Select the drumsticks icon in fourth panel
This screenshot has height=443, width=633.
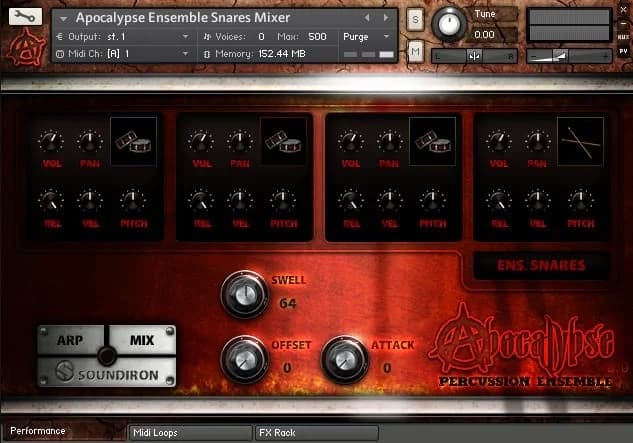coord(580,141)
